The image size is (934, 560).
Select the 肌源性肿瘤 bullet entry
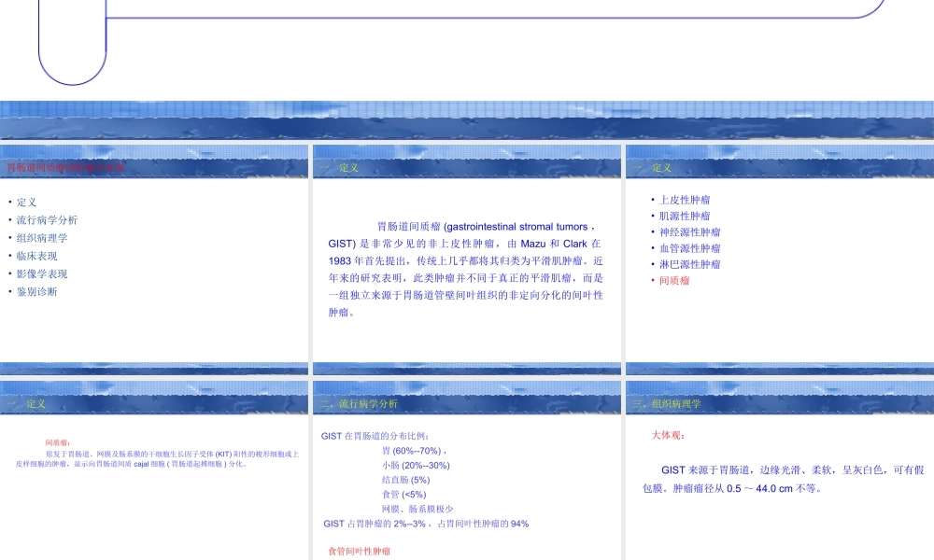click(685, 216)
